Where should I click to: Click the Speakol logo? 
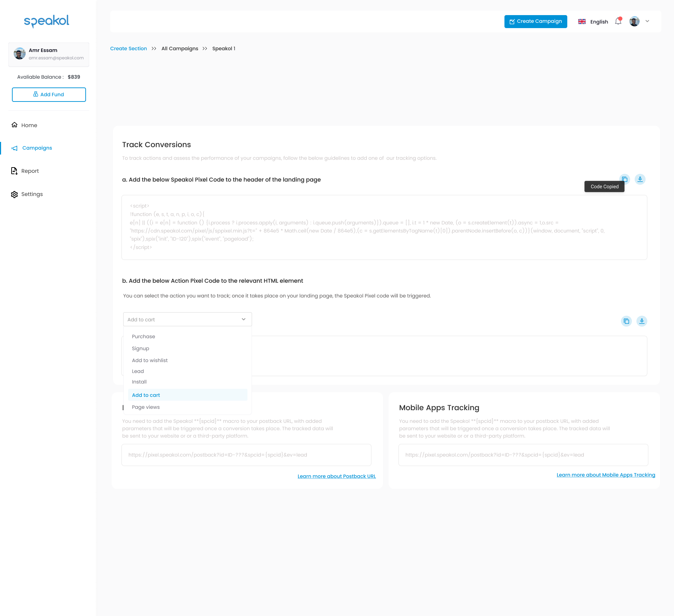(x=46, y=21)
